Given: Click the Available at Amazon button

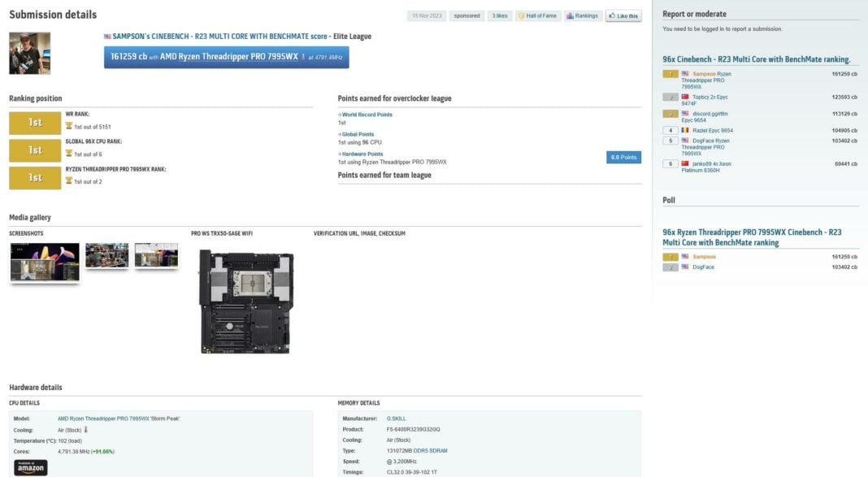Looking at the screenshot, I should [x=30, y=468].
